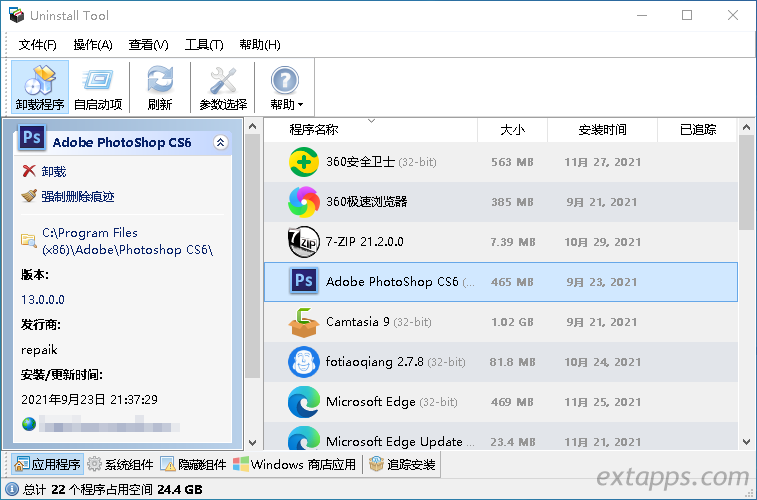Sort by 安装时间 install date column header

point(603,130)
